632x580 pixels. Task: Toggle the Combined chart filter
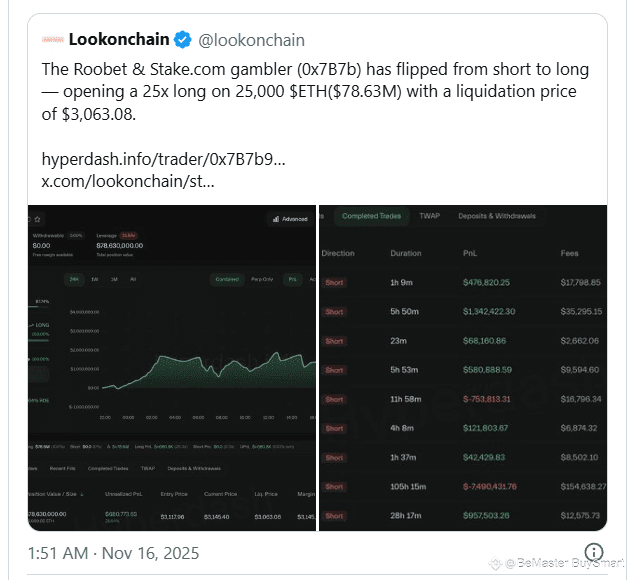227,279
